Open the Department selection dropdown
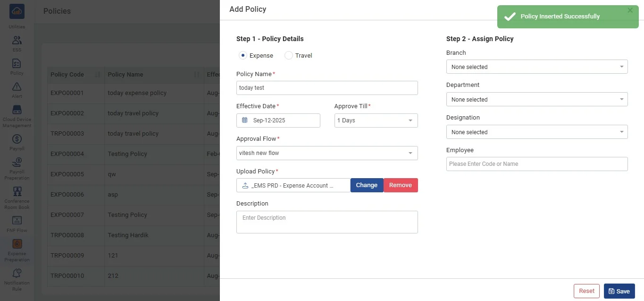The width and height of the screenshot is (644, 301). pos(536,100)
